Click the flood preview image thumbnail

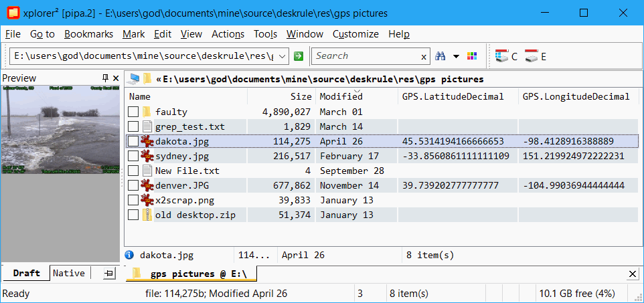point(60,129)
